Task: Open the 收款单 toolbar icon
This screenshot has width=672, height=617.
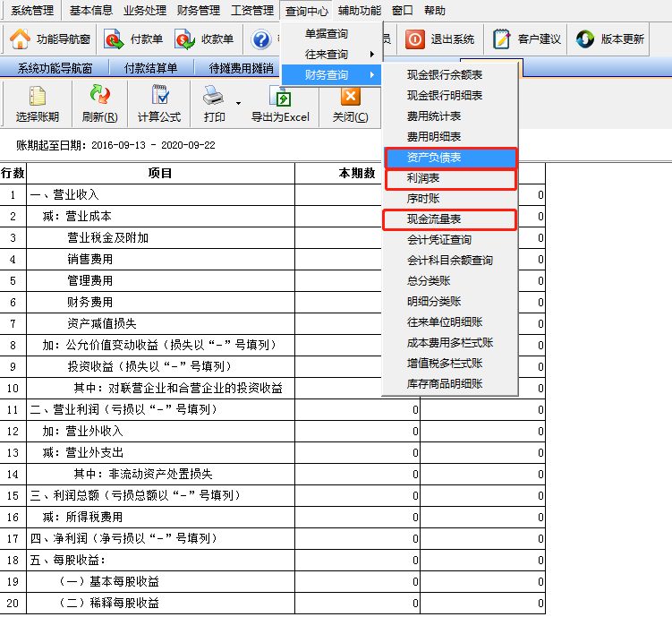Action: click(184, 39)
